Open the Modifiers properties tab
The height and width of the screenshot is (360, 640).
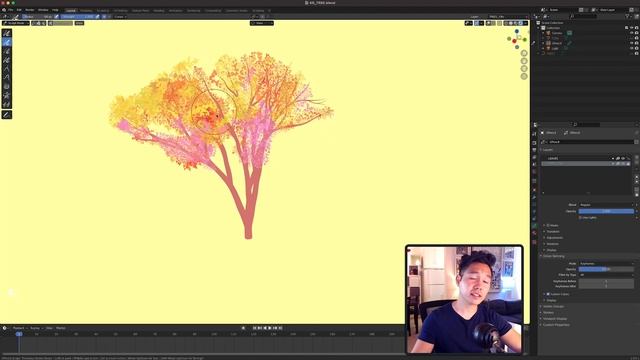click(534, 197)
